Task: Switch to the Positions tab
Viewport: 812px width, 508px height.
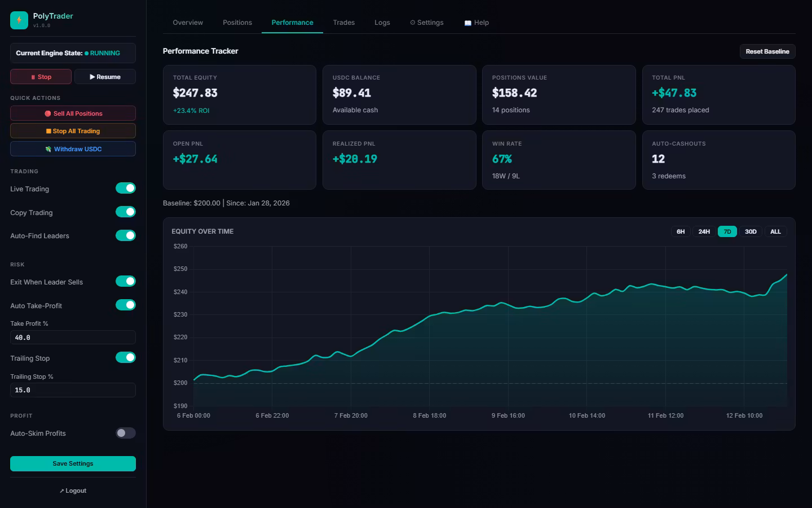Action: (237, 23)
